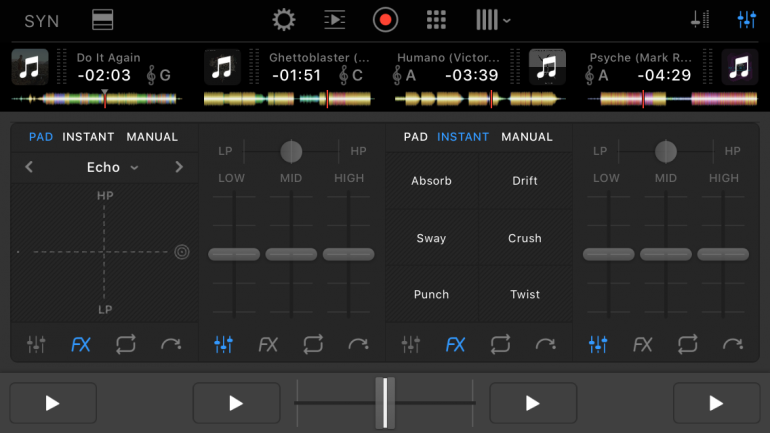
Task: Open the deck layout bars dropdown
Action: tap(493, 20)
